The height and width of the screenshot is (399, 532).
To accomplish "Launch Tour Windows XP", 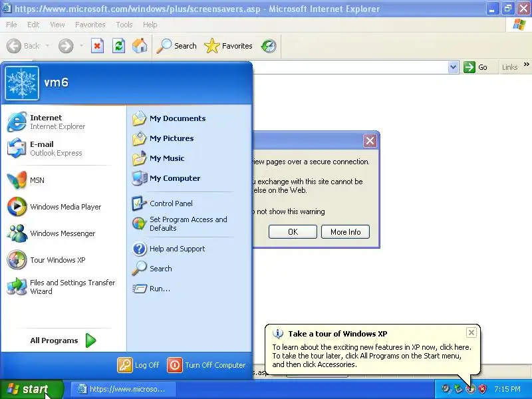I will [63, 260].
